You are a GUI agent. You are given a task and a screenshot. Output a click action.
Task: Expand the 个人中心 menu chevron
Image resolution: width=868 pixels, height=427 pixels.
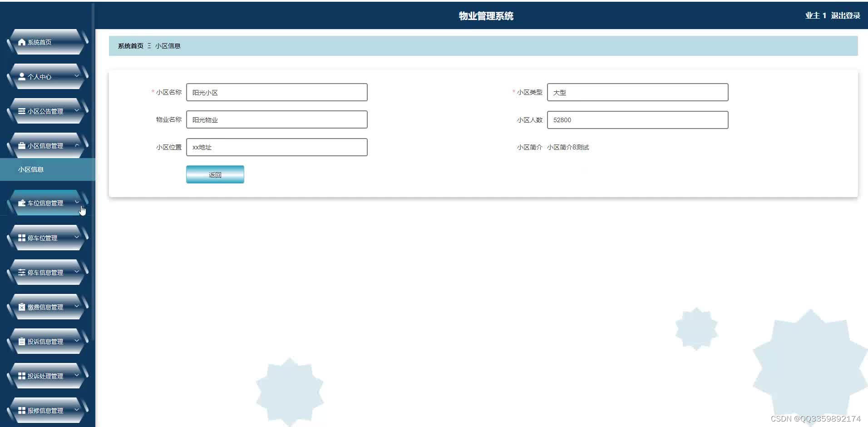click(x=77, y=76)
